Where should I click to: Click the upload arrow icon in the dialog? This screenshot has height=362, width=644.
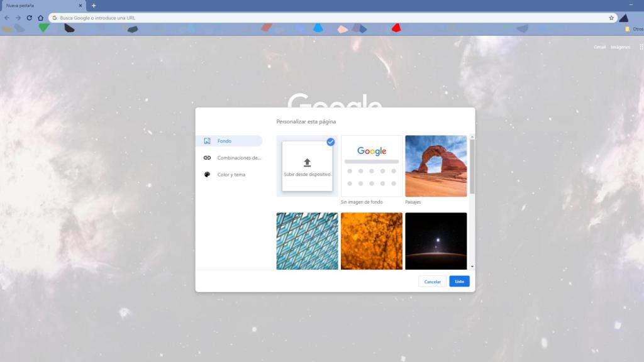coord(307,163)
